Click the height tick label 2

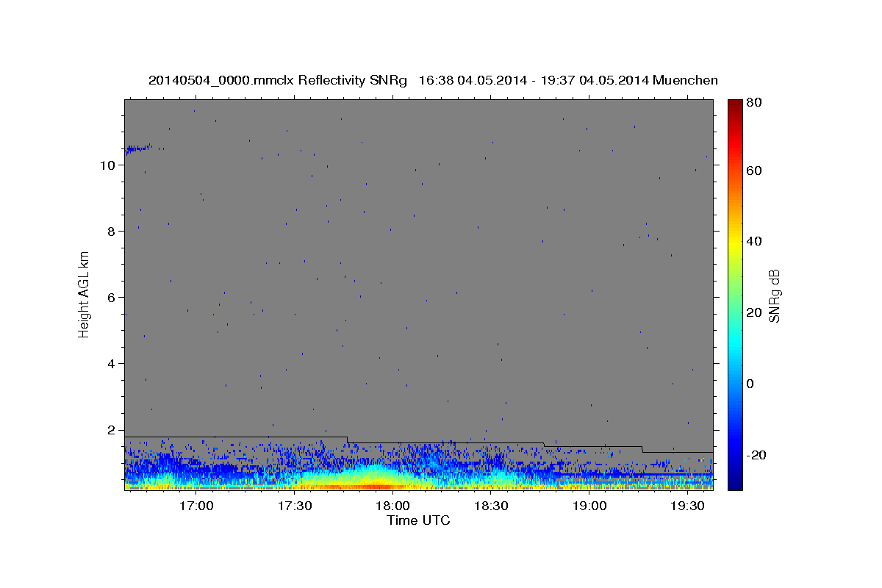click(x=110, y=430)
